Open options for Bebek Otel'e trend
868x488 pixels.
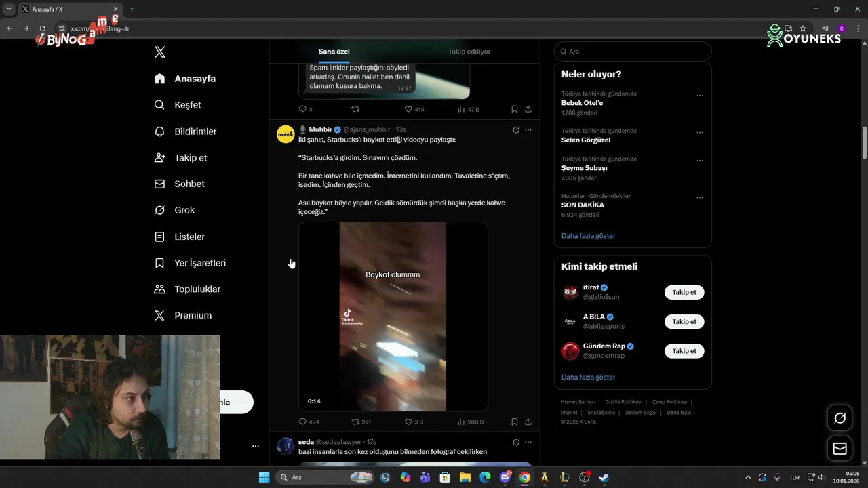coord(700,96)
